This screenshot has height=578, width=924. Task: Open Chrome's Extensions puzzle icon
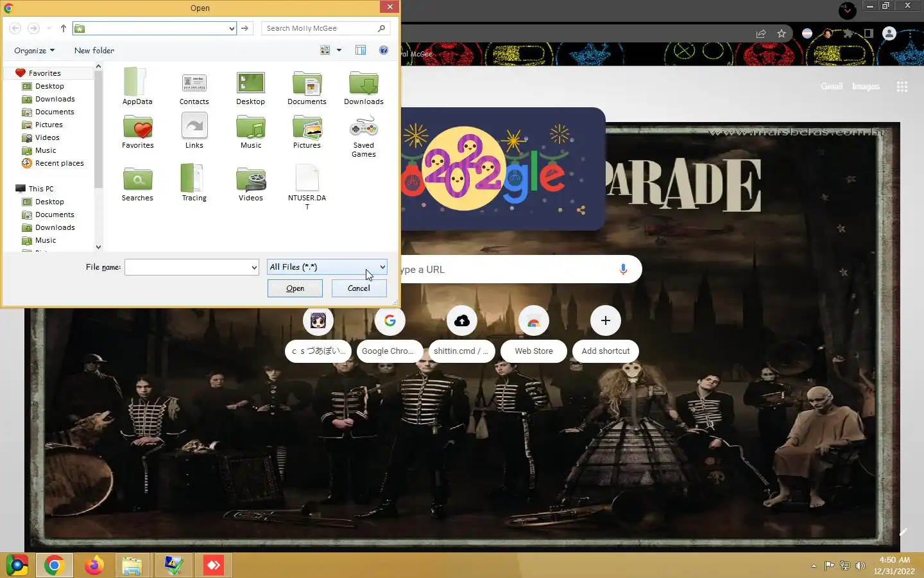(x=848, y=33)
